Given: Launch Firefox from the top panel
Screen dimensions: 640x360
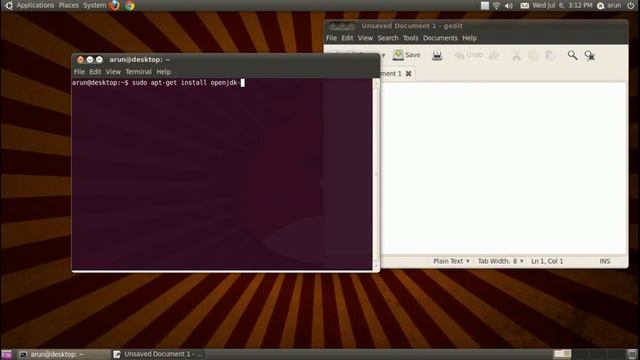Looking at the screenshot, I should [x=115, y=5].
